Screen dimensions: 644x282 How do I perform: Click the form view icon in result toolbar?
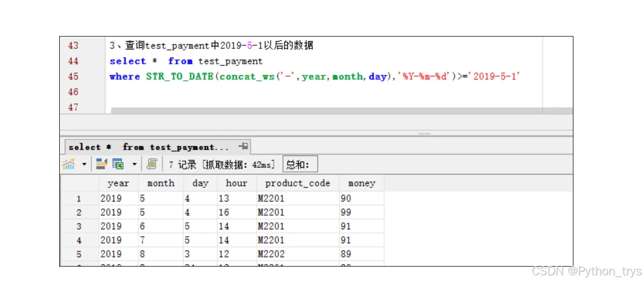click(101, 164)
